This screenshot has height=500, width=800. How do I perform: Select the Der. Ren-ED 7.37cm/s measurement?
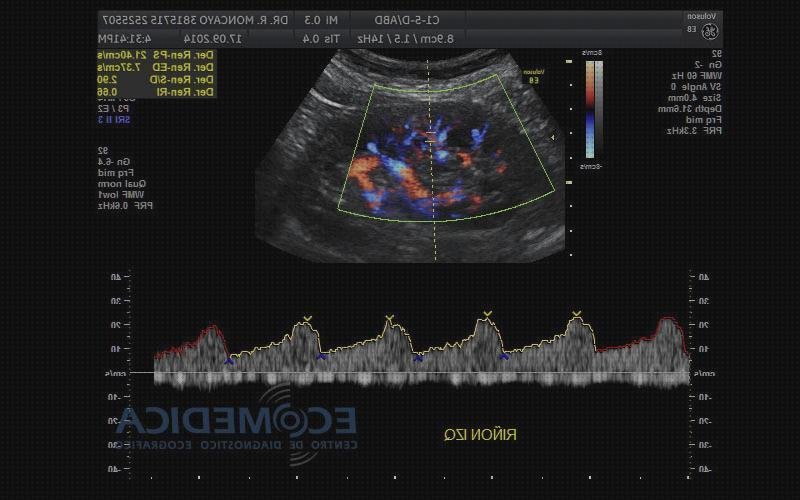click(156, 67)
